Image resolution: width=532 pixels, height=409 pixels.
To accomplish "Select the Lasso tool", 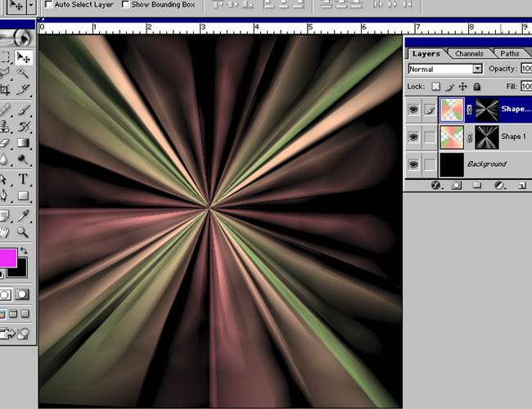I will point(5,73).
